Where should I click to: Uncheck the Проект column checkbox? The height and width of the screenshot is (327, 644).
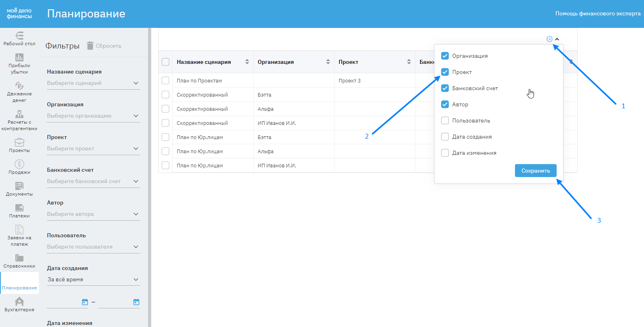click(445, 72)
